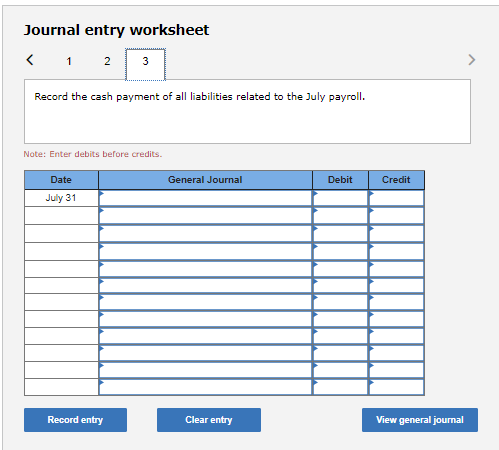Screen dimensions: 499x450
Task: Select journal entry tab 3
Action: (145, 64)
